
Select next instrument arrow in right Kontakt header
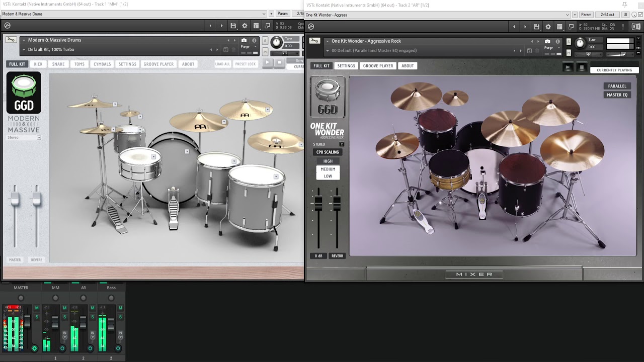click(x=525, y=27)
